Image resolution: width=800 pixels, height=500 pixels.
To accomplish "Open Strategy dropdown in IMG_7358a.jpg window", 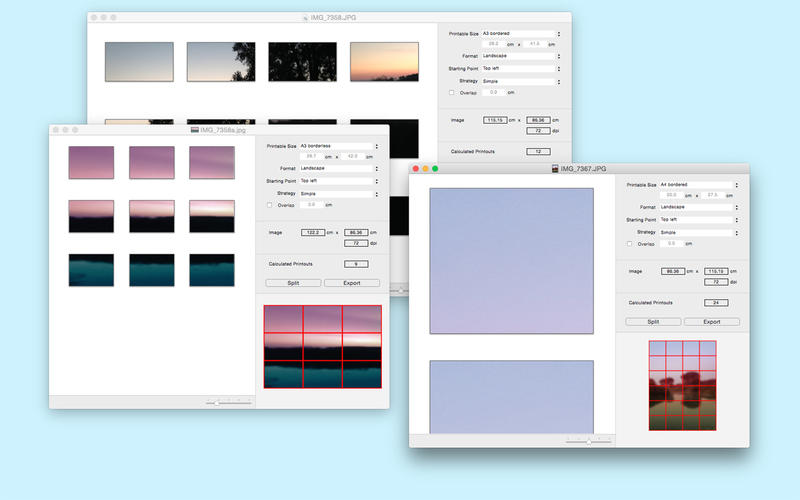I will coord(338,193).
